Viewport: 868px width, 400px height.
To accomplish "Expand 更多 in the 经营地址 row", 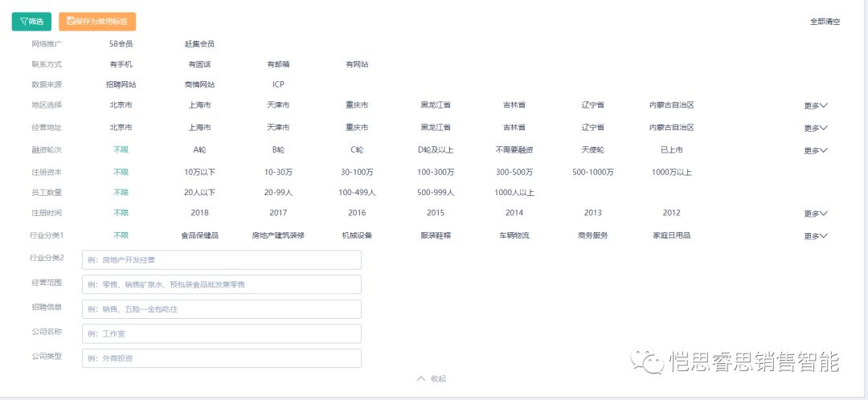I will (x=816, y=128).
